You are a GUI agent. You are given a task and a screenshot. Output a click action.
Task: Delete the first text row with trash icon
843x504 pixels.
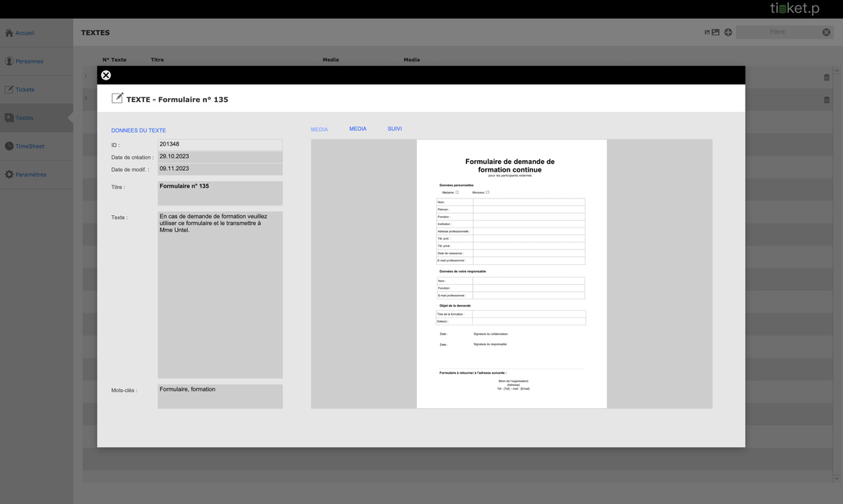pyautogui.click(x=826, y=77)
